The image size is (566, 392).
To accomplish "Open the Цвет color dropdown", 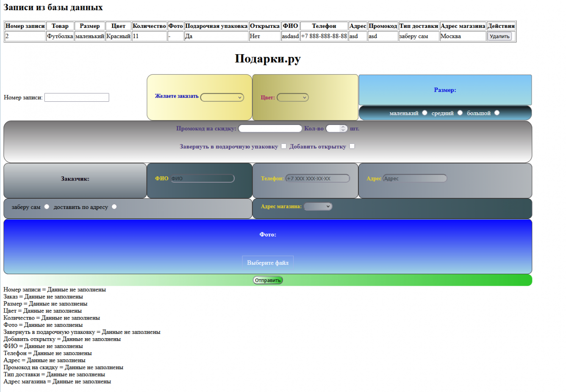I will point(292,97).
